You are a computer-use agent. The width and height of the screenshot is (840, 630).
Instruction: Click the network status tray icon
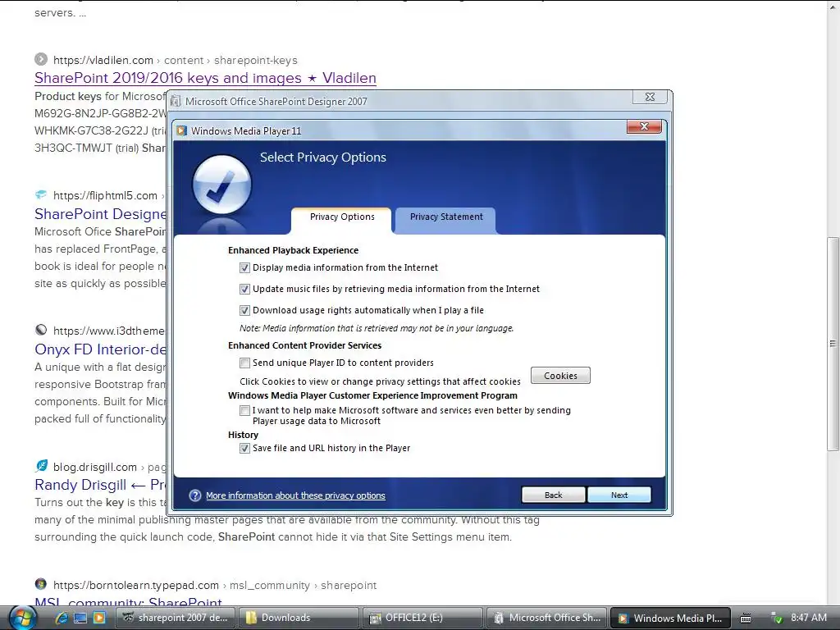point(776,619)
